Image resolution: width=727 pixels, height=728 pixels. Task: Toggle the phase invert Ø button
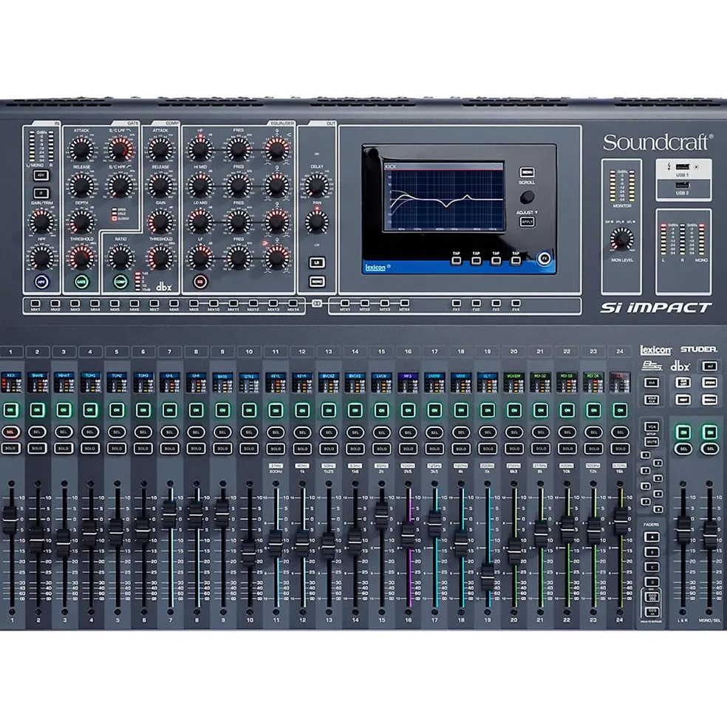click(41, 193)
